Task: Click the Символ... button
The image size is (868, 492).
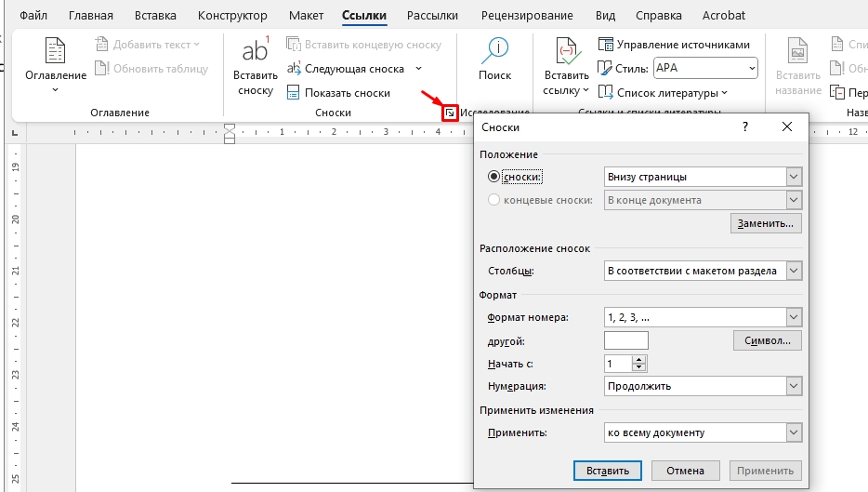Action: [768, 340]
